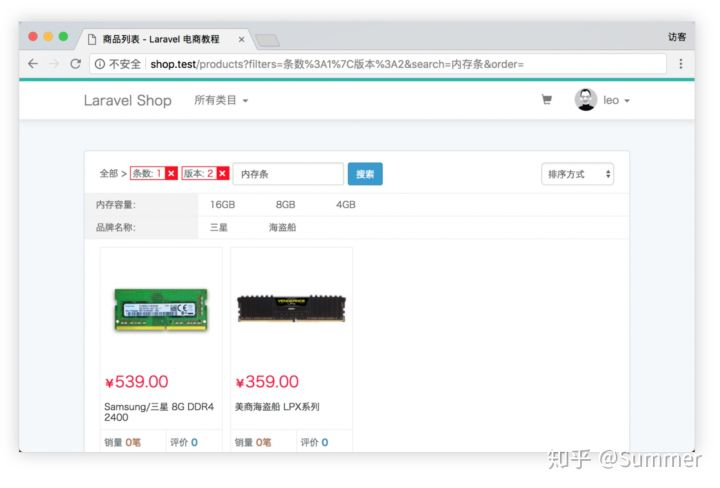Open the 排序方式 sort select box
Screen dimensions: 720x488
coord(577,174)
